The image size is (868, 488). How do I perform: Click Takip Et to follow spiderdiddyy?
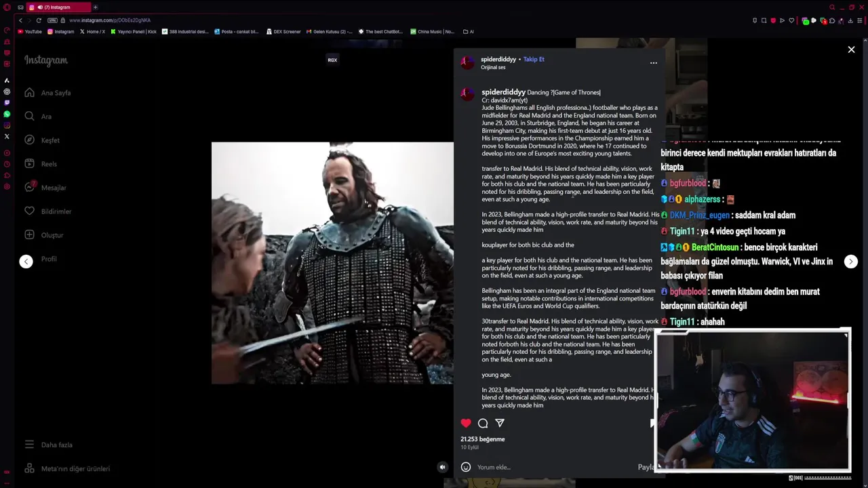tap(534, 60)
